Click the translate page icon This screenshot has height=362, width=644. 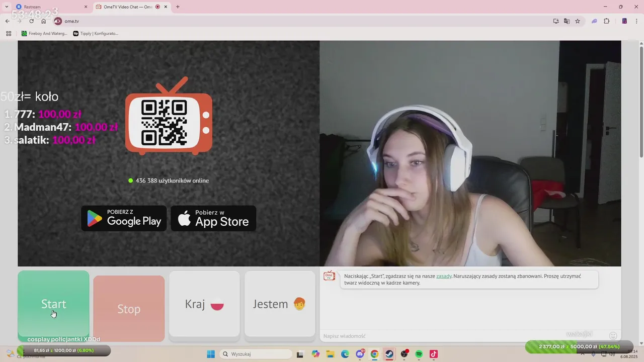click(x=567, y=21)
